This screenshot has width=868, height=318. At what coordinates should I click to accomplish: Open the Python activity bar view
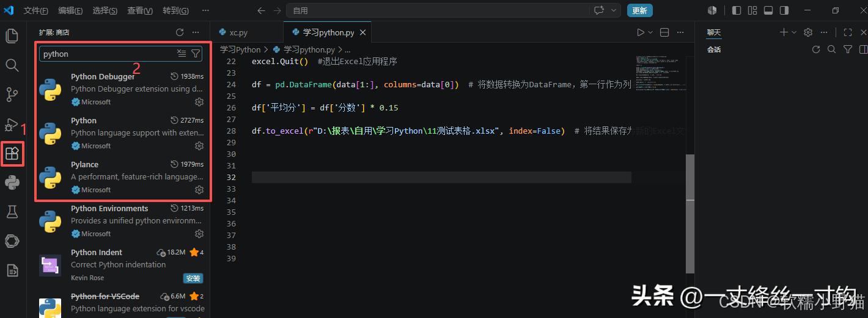tap(12, 182)
